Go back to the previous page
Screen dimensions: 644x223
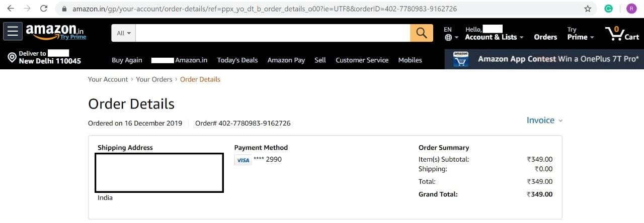point(10,9)
